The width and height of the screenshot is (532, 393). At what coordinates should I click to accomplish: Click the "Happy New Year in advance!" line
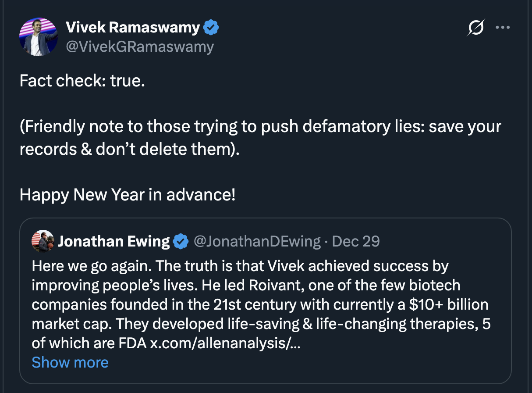click(128, 194)
